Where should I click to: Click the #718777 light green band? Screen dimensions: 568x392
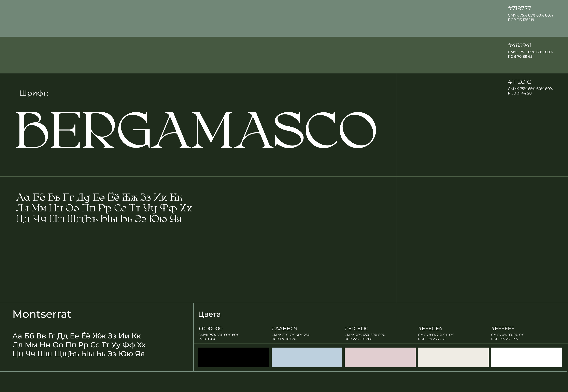[x=246, y=18]
